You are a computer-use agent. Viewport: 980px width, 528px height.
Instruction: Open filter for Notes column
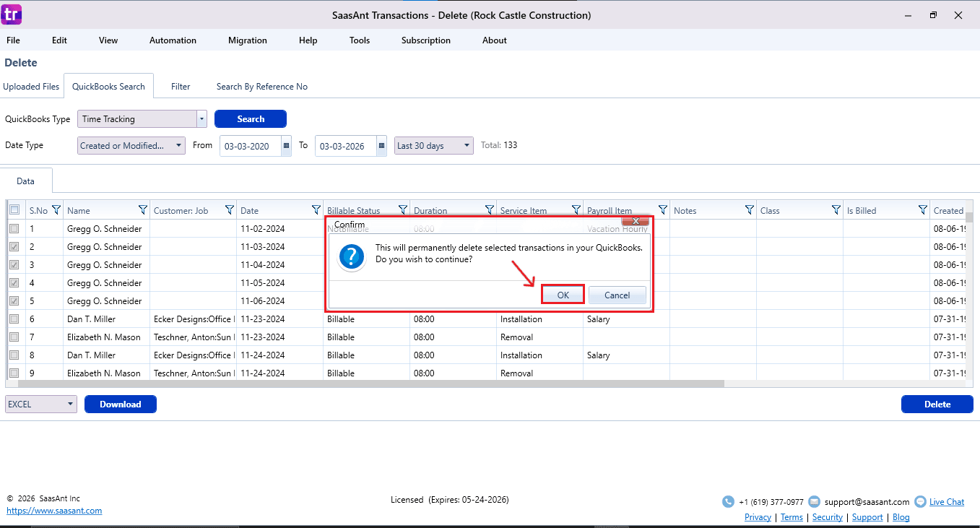[x=750, y=210]
